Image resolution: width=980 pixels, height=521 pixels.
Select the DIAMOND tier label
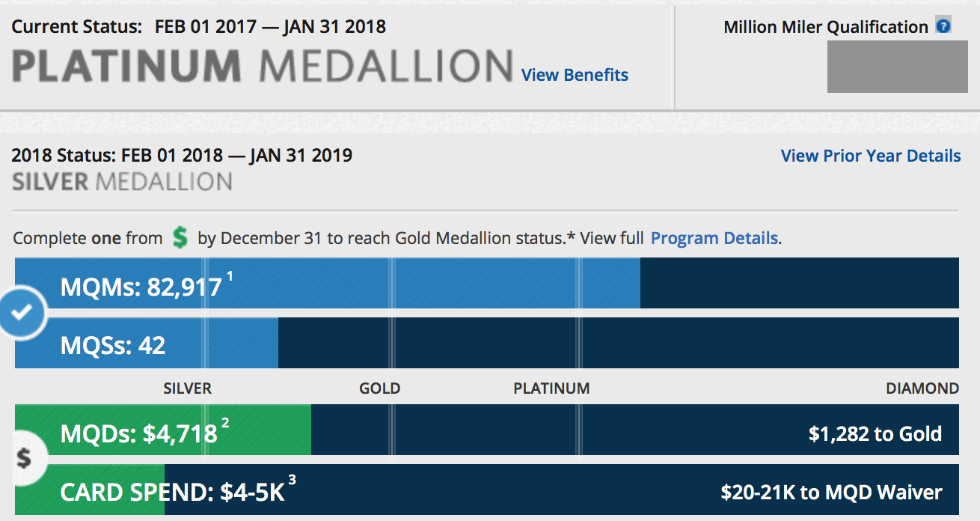point(923,389)
